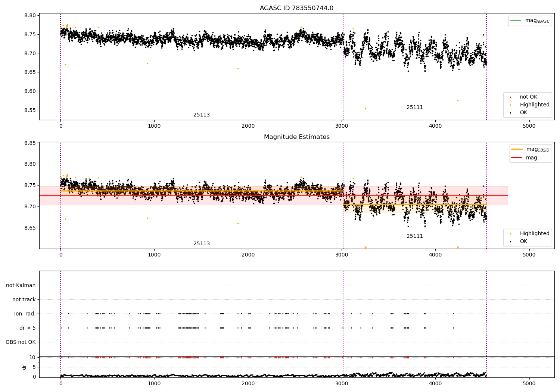Click the green line sample beside mag AGASC

pyautogui.click(x=516, y=21)
